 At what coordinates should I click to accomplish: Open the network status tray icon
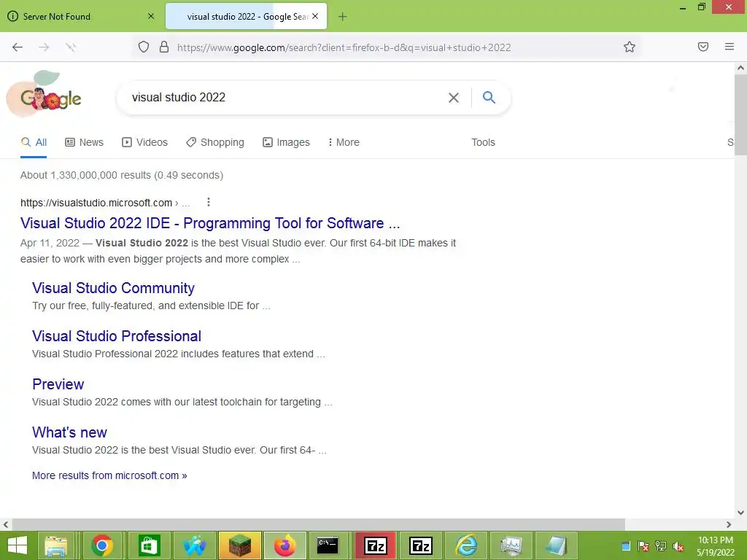(x=661, y=546)
